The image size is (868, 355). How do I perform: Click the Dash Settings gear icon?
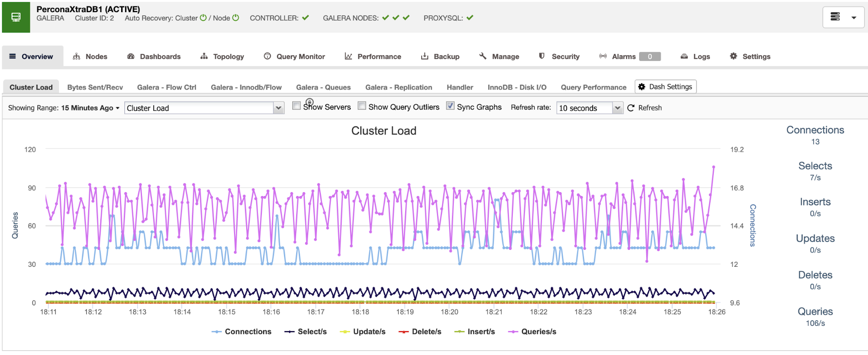642,86
